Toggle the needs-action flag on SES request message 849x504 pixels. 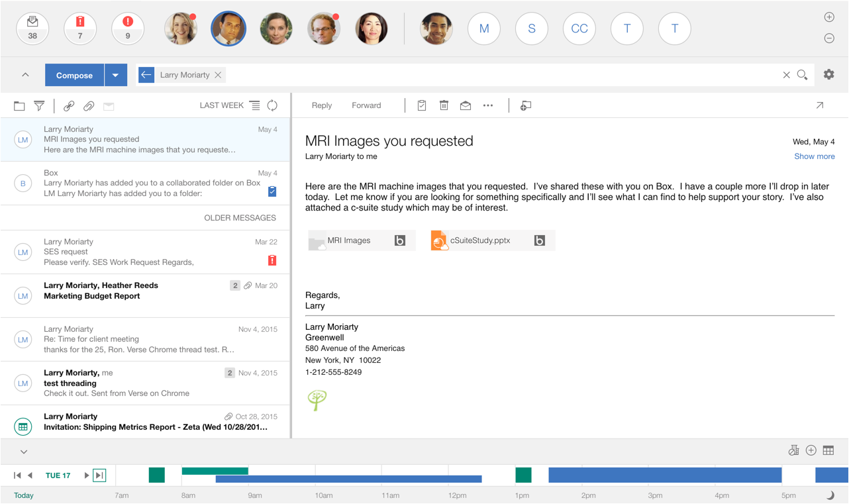pos(272,260)
